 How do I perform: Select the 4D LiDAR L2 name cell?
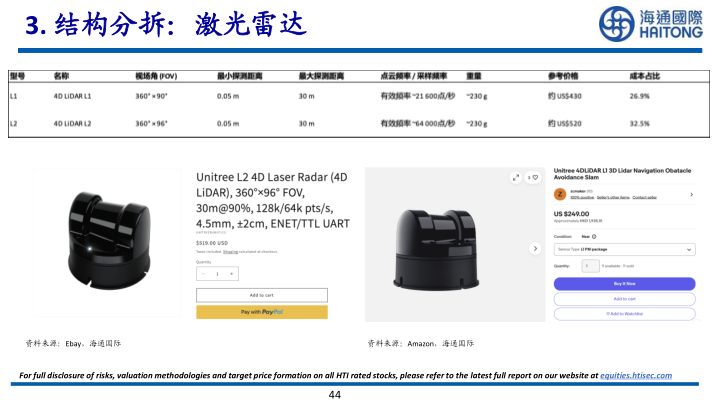pyautogui.click(x=73, y=124)
